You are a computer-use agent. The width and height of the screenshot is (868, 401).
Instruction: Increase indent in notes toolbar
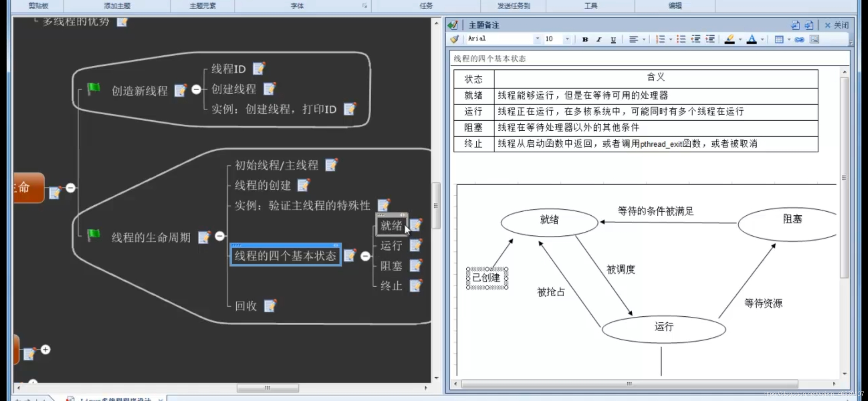(x=710, y=39)
